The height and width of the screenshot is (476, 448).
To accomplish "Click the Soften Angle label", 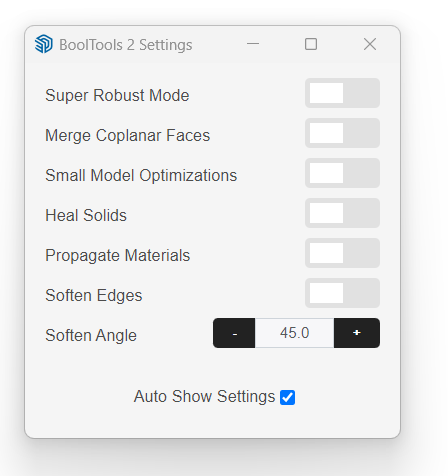I will tap(91, 335).
